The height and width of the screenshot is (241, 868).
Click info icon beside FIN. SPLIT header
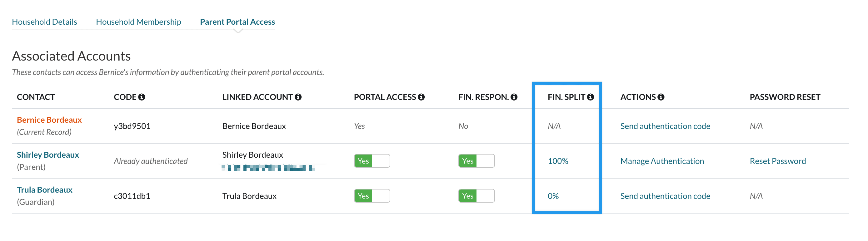coord(590,97)
